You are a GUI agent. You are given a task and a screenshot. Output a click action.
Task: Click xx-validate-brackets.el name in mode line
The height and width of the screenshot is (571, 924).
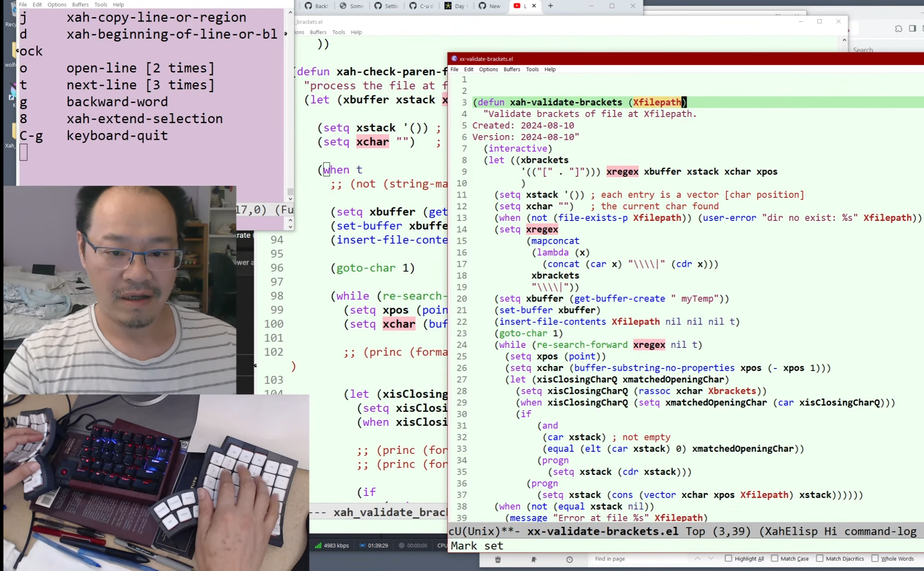pos(603,532)
